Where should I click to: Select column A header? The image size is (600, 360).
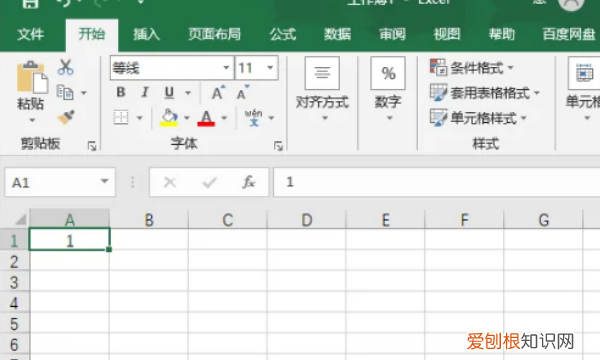(x=70, y=220)
